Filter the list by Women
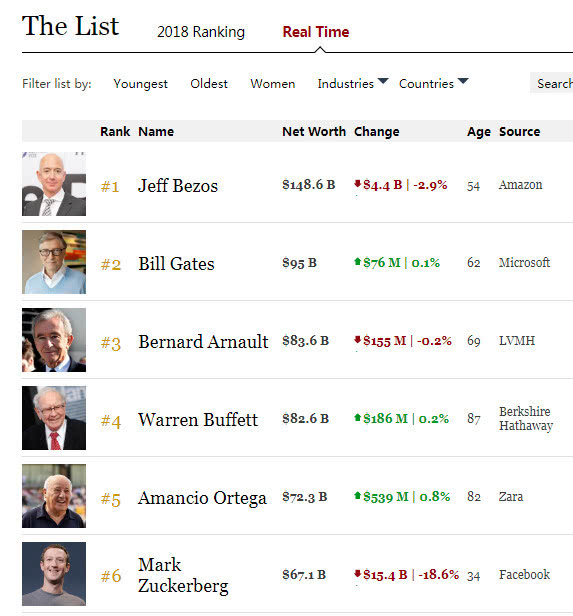Image resolution: width=573 pixels, height=616 pixels. click(x=273, y=83)
